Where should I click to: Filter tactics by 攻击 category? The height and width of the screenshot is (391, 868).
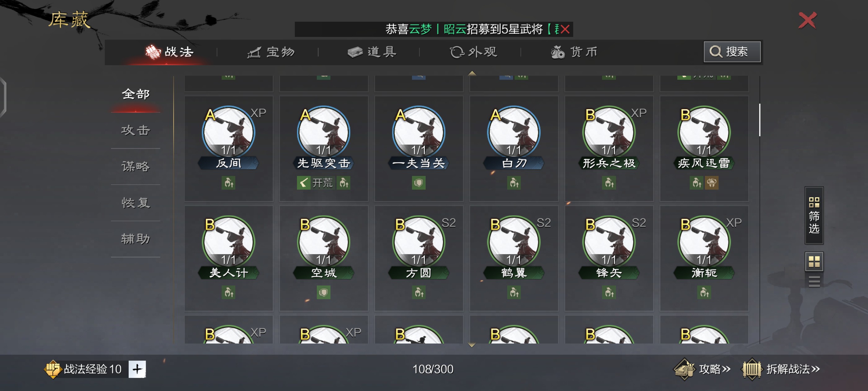click(135, 130)
